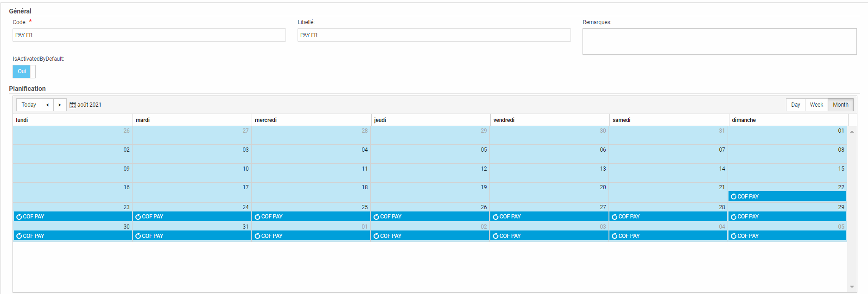Toggle the IsActivatedByDefault Oui switch

click(x=24, y=71)
